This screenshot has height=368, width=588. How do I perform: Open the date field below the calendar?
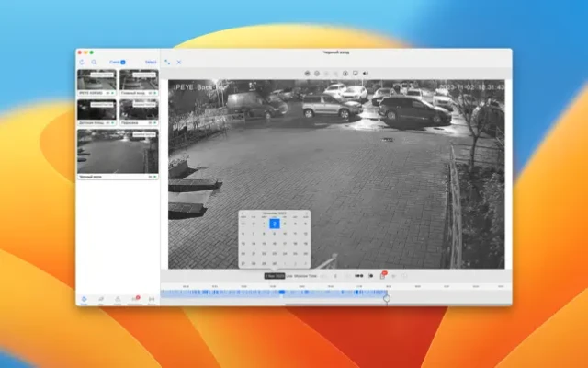pyautogui.click(x=274, y=275)
